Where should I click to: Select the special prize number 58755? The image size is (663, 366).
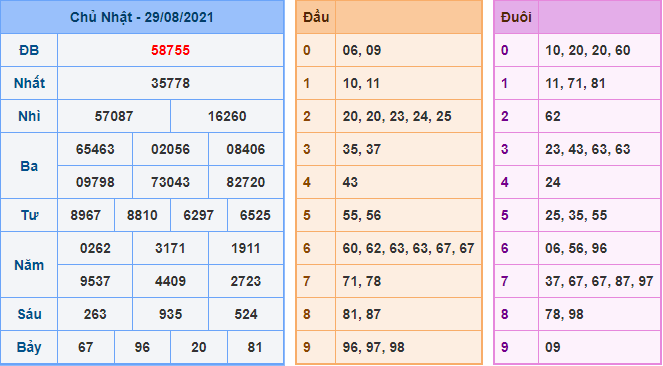click(x=170, y=51)
